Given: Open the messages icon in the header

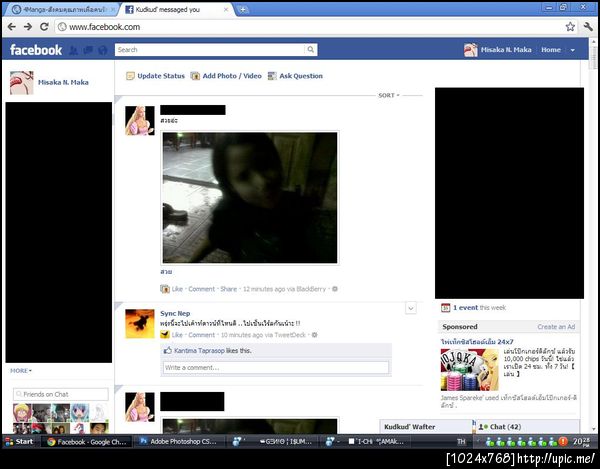Looking at the screenshot, I should point(88,50).
